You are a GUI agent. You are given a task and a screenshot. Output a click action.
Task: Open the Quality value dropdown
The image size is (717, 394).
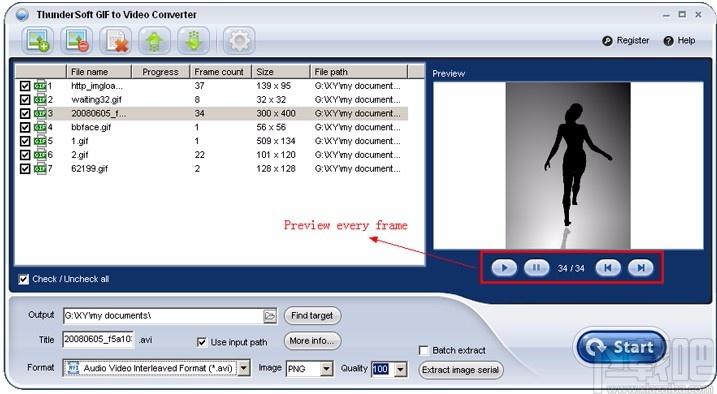pyautogui.click(x=401, y=369)
